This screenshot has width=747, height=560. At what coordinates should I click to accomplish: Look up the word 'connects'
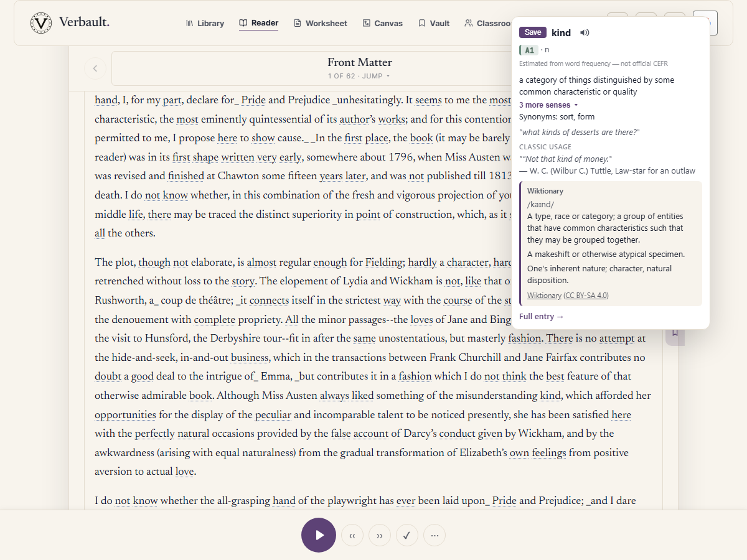[x=269, y=301]
